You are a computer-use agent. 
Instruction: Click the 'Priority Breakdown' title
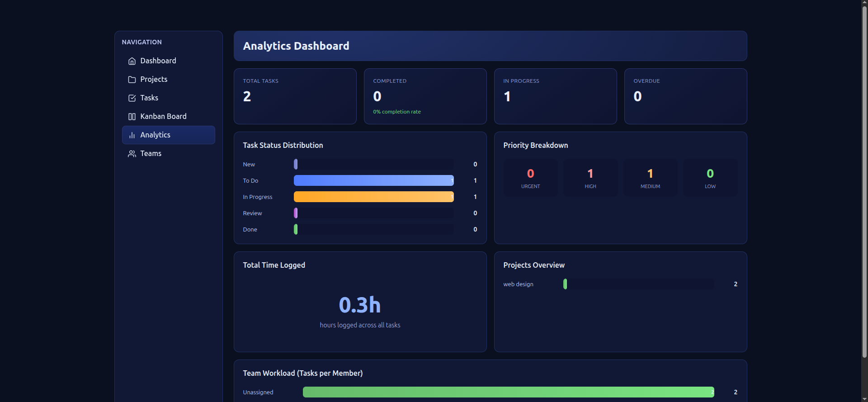click(x=536, y=145)
